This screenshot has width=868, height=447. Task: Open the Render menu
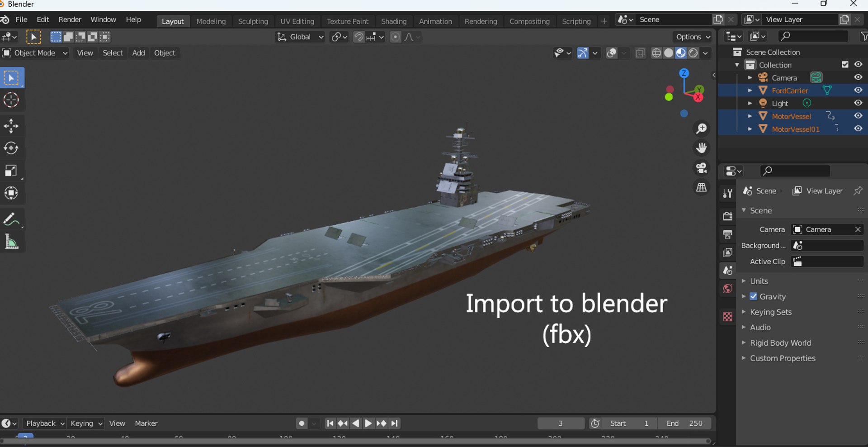tap(70, 20)
